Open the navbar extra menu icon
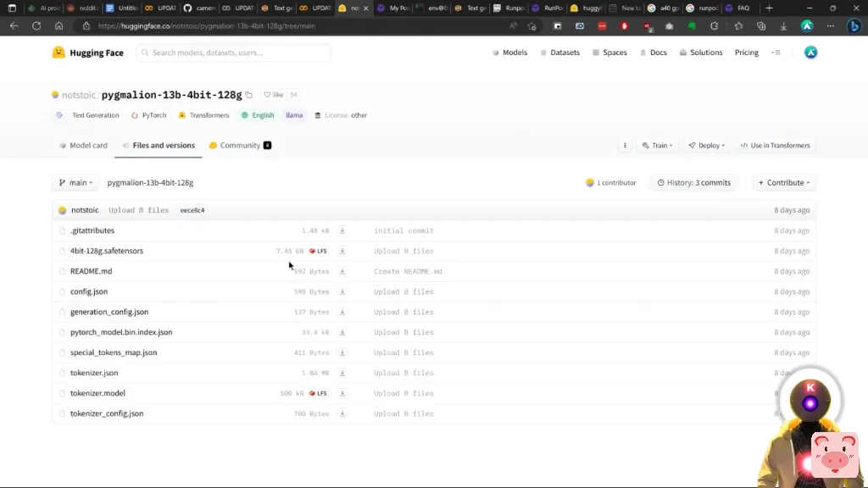This screenshot has height=488, width=868. pyautogui.click(x=776, y=53)
